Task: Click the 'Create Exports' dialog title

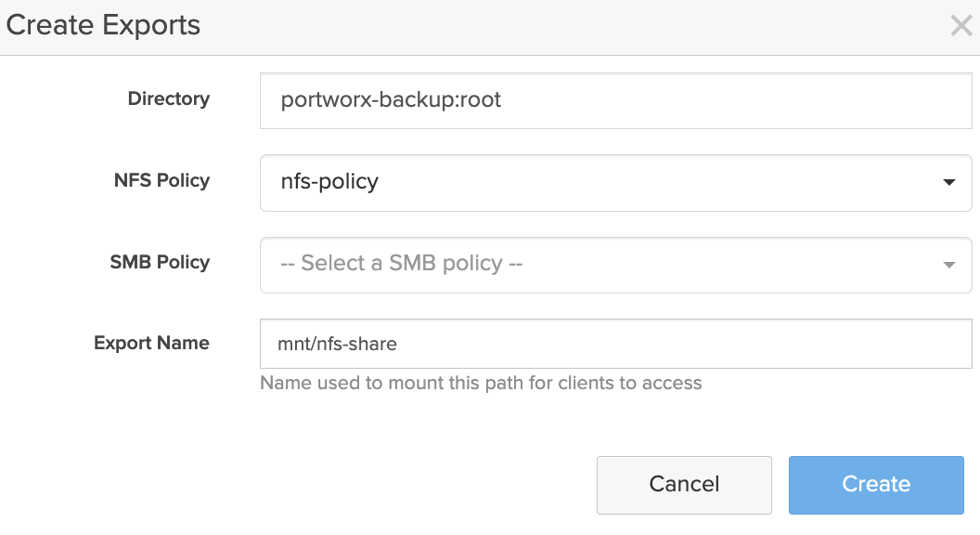Action: coord(103,25)
